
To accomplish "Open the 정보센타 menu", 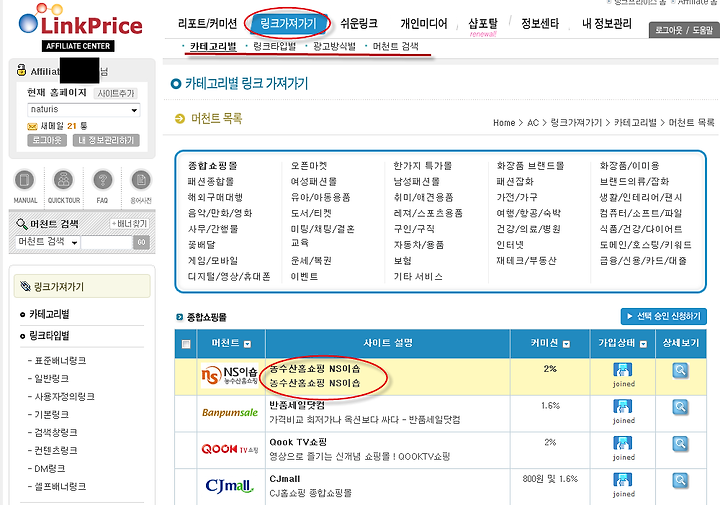I will pos(540,23).
